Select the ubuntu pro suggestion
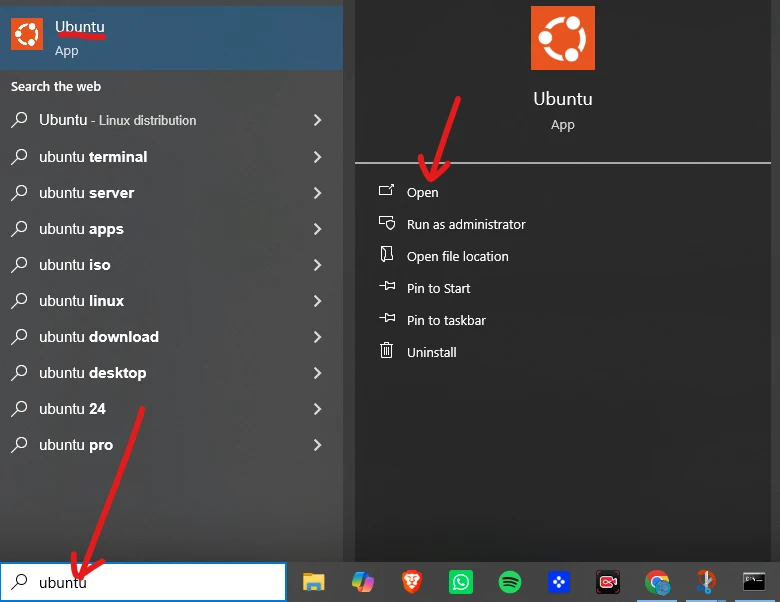 pyautogui.click(x=171, y=445)
